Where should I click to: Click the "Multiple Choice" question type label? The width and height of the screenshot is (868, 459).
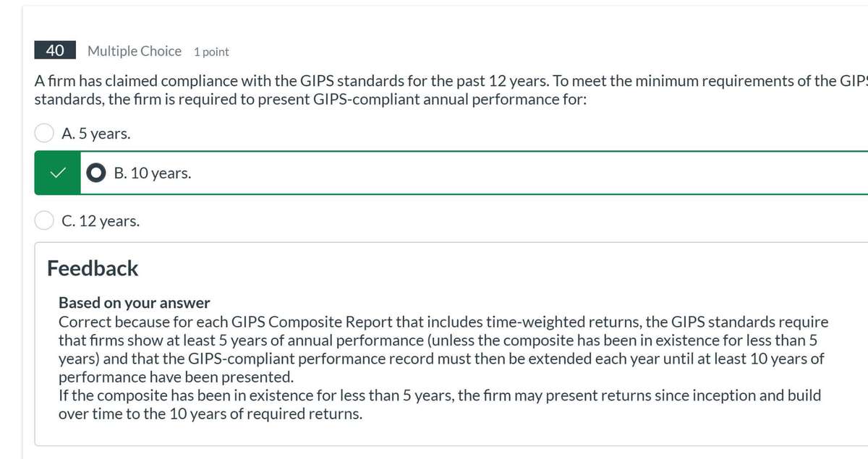pyautogui.click(x=134, y=51)
